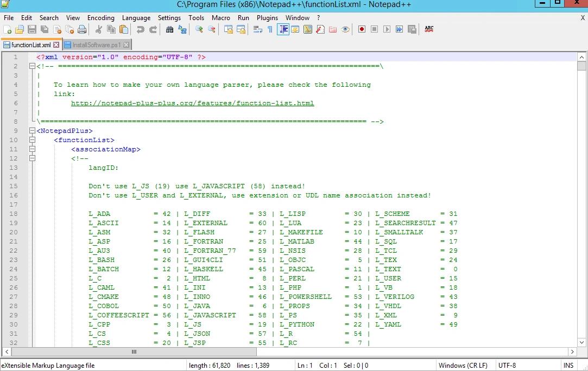Create a new document with the New icon
Viewport: 588px width, 371px height.
[x=7, y=30]
